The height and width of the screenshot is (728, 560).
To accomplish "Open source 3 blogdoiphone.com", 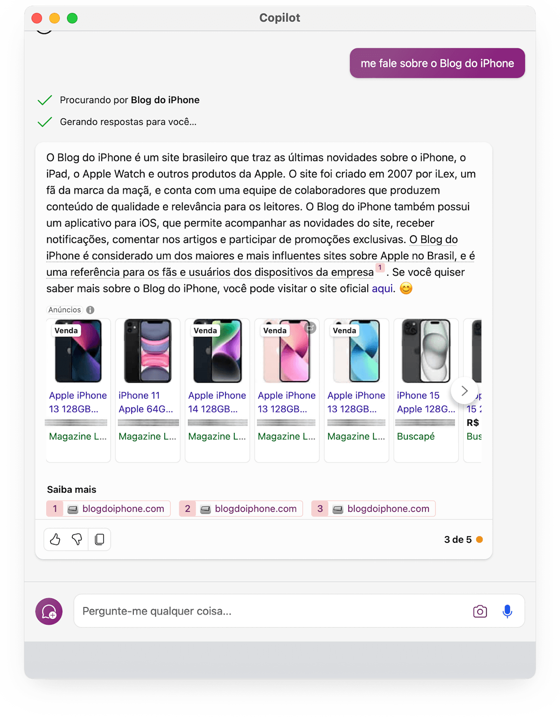I will (x=373, y=509).
